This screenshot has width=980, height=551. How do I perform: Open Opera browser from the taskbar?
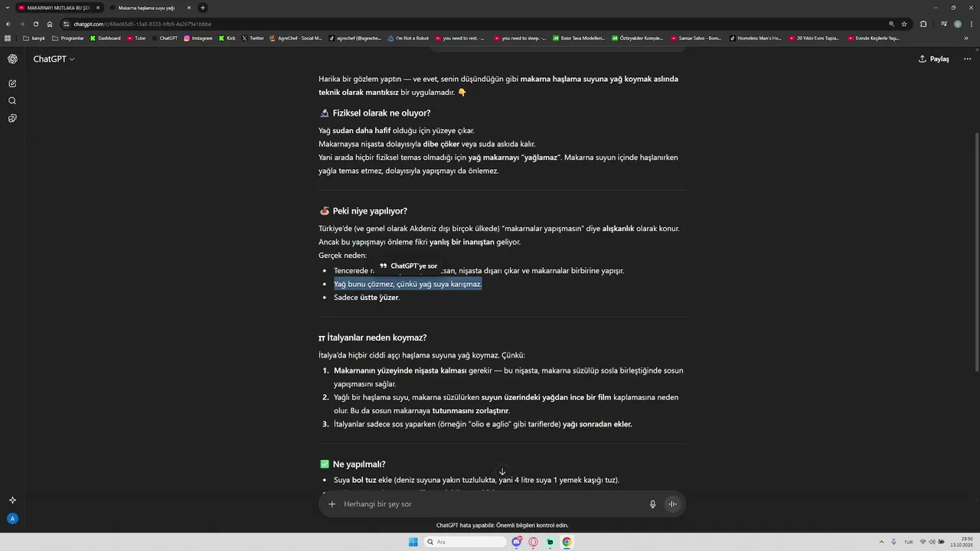(x=534, y=542)
